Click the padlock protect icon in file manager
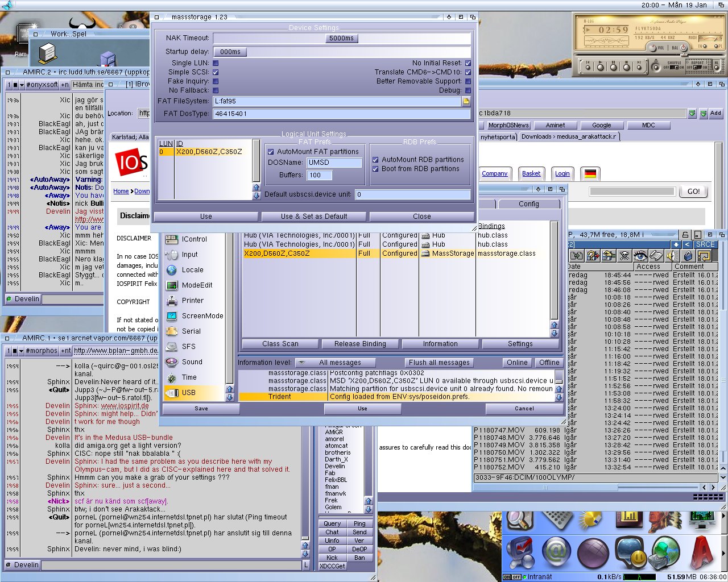The width and height of the screenshot is (728, 582). pos(688,256)
